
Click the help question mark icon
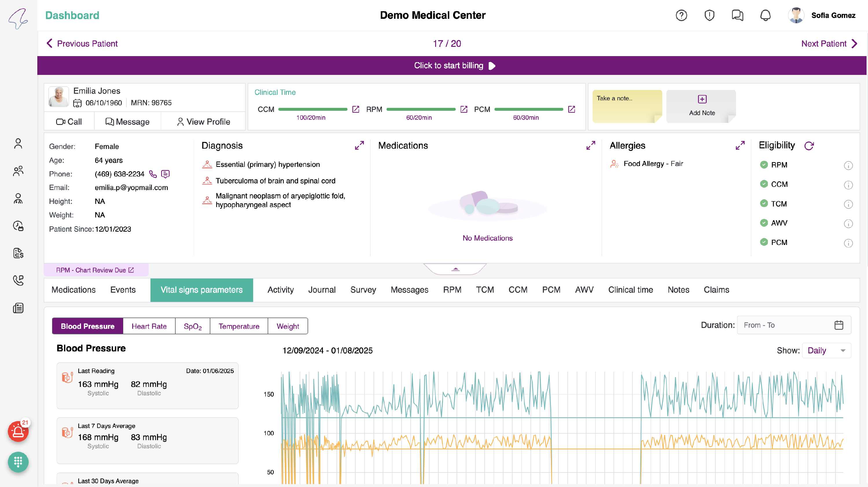point(681,16)
